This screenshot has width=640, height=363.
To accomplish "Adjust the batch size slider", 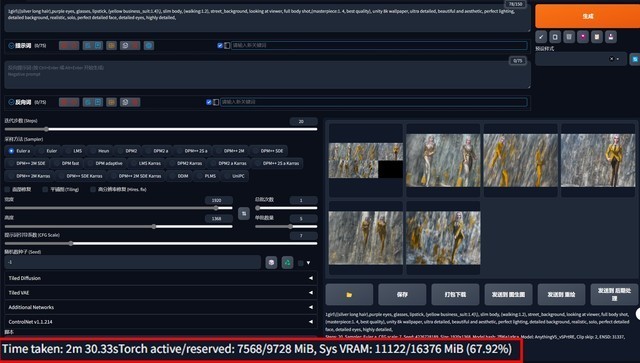I will 286,227.
